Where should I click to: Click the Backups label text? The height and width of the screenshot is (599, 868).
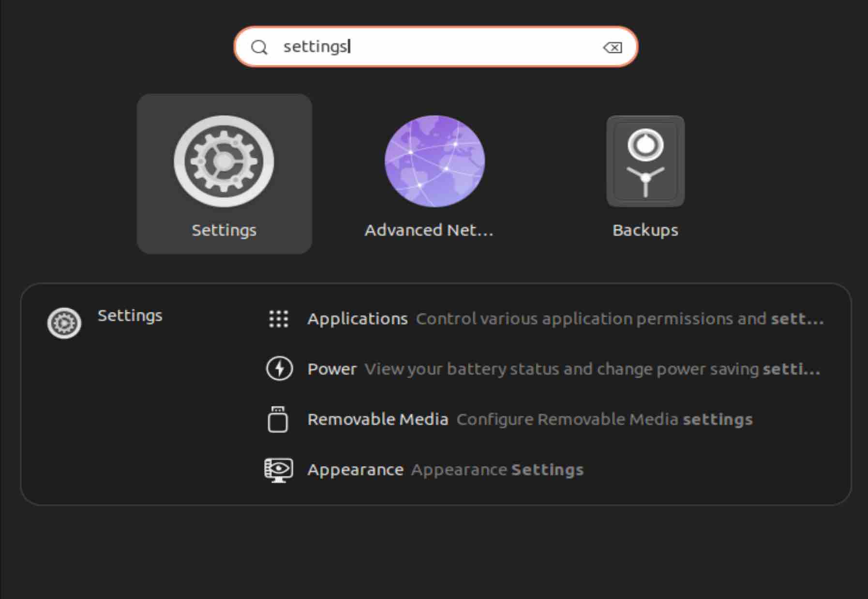645,230
